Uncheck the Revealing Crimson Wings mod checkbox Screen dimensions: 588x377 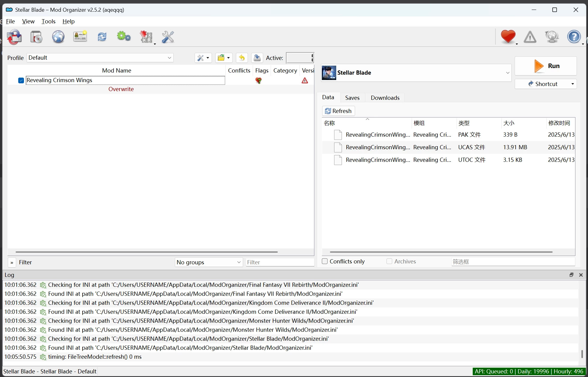point(21,80)
